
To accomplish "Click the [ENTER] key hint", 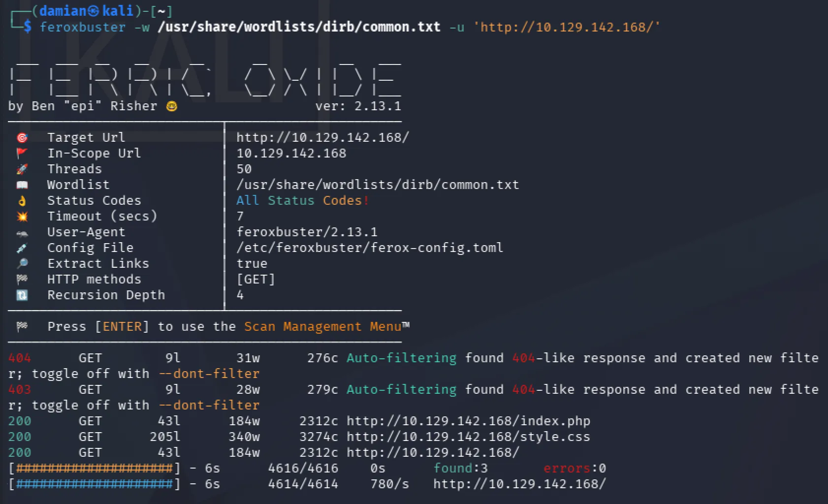I will click(x=122, y=326).
